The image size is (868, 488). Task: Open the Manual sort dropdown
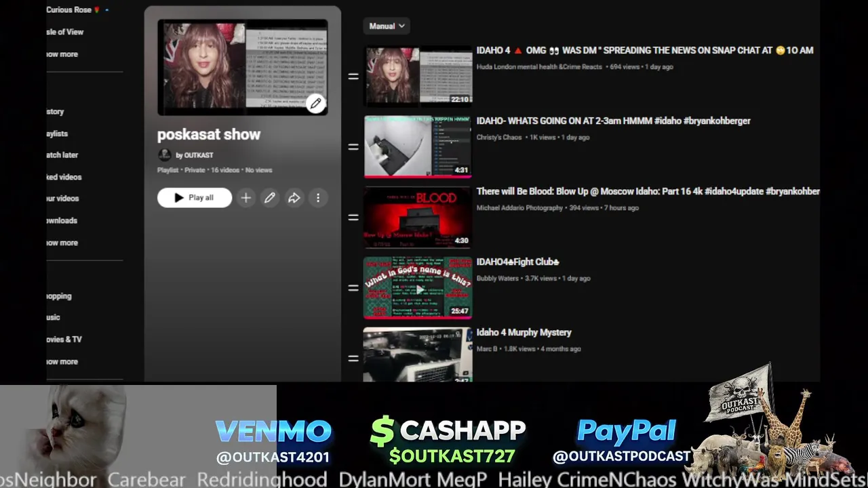pos(387,26)
